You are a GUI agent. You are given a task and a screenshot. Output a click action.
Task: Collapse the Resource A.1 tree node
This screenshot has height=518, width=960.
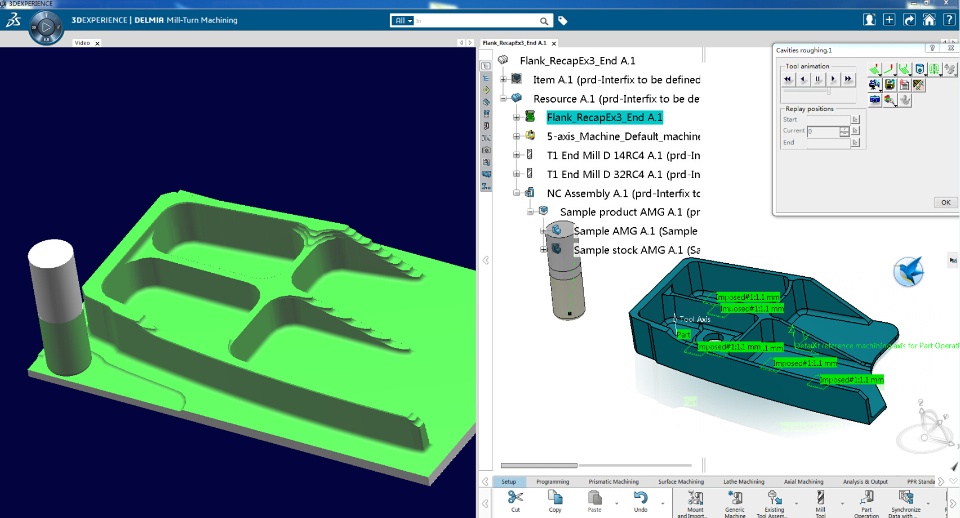[503, 98]
